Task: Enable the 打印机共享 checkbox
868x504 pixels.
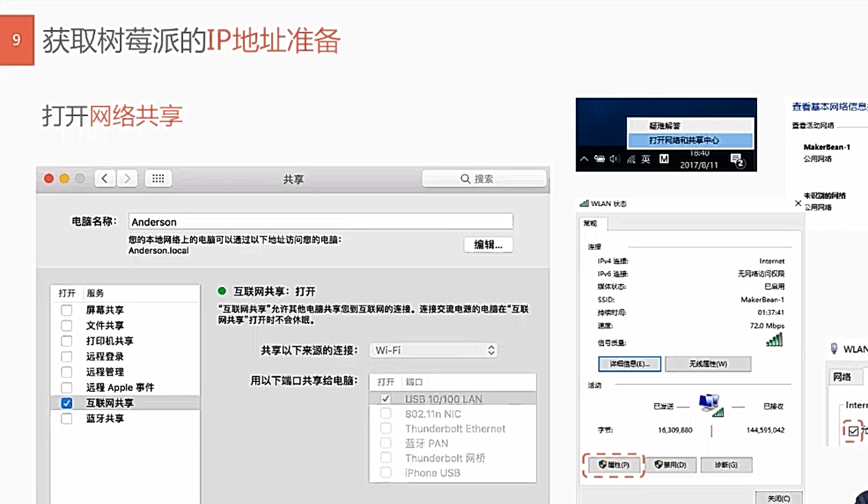Action: pyautogui.click(x=66, y=341)
